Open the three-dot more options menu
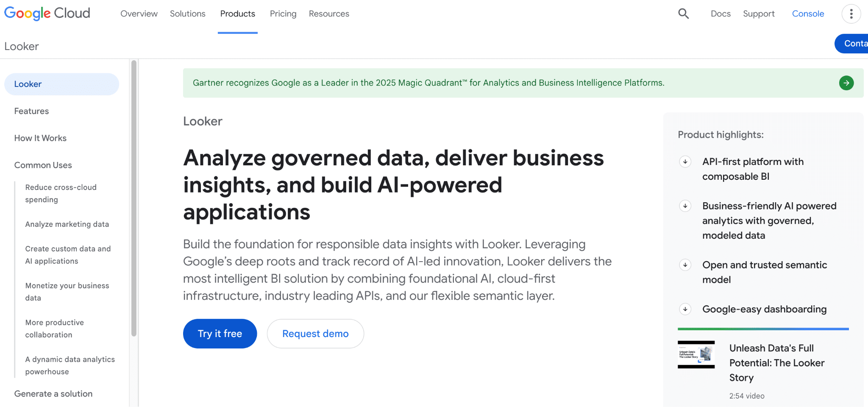The image size is (868, 407). 851,14
